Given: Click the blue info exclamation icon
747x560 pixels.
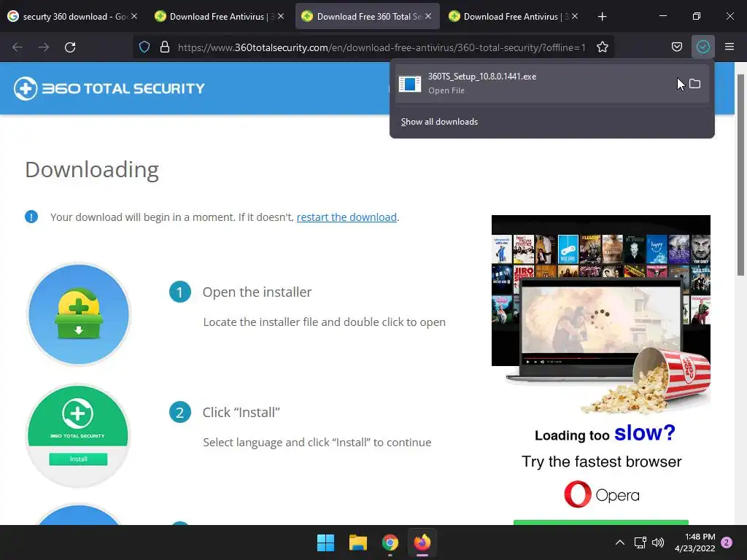Looking at the screenshot, I should pos(31,217).
